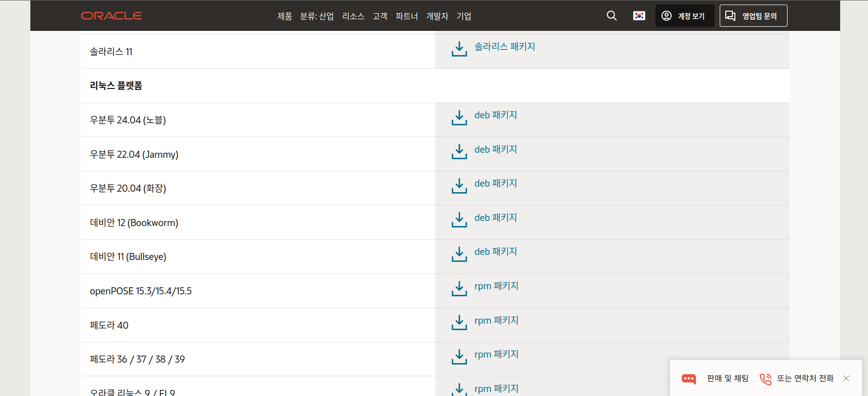Open the 제품 menu
The image size is (868, 396).
pos(284,16)
